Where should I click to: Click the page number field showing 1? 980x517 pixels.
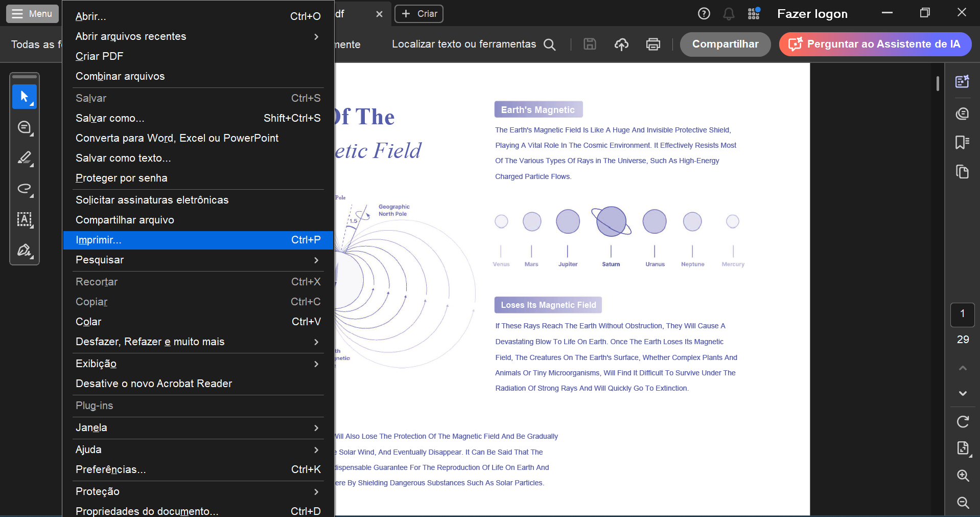point(963,315)
